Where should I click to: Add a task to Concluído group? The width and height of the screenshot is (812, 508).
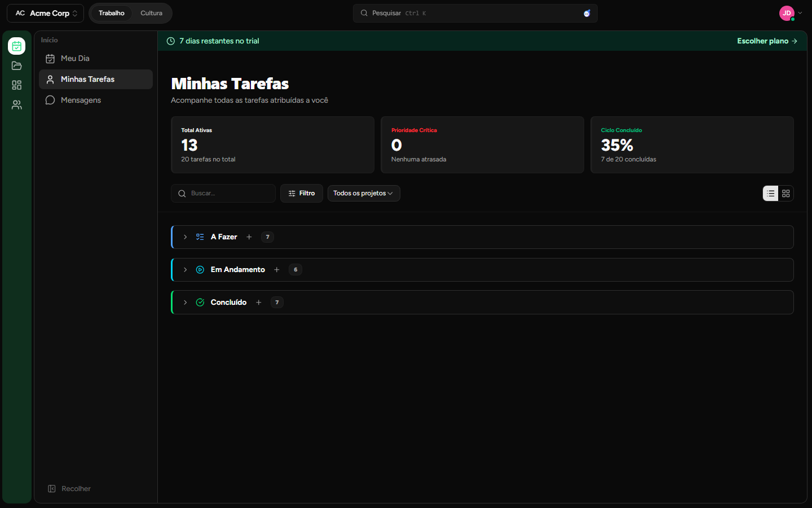tap(259, 303)
